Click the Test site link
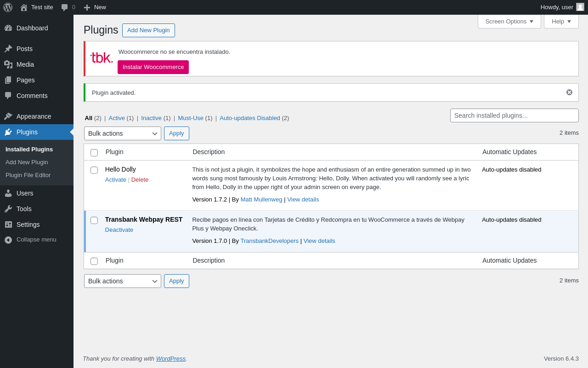The height and width of the screenshot is (368, 588). (x=42, y=7)
